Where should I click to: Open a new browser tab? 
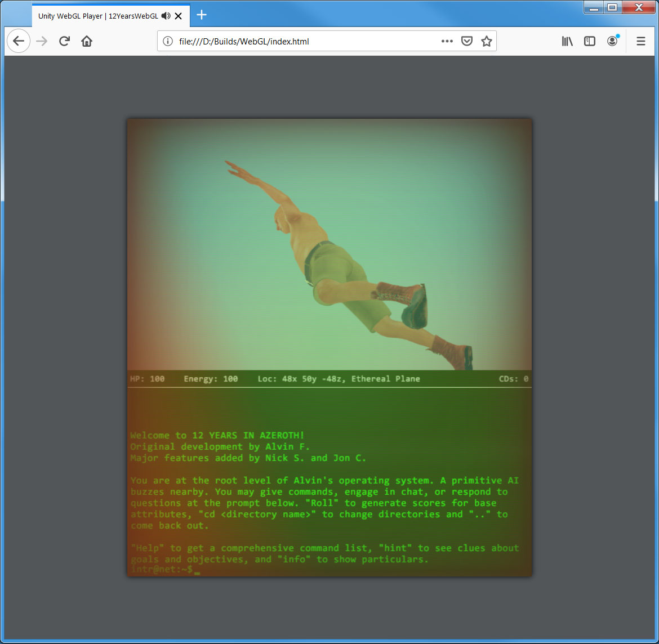pyautogui.click(x=202, y=15)
